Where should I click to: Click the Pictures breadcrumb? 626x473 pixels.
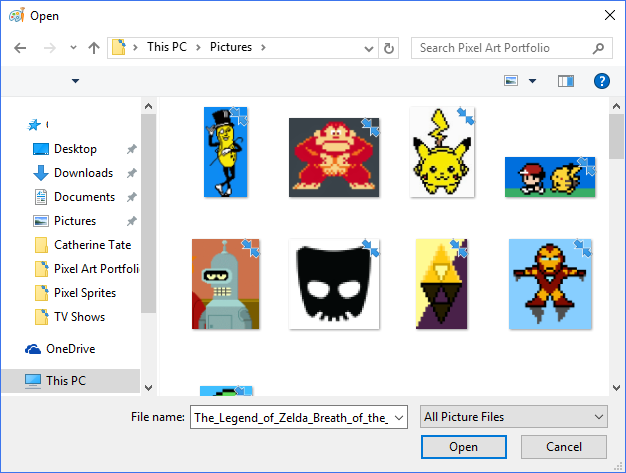click(x=231, y=47)
